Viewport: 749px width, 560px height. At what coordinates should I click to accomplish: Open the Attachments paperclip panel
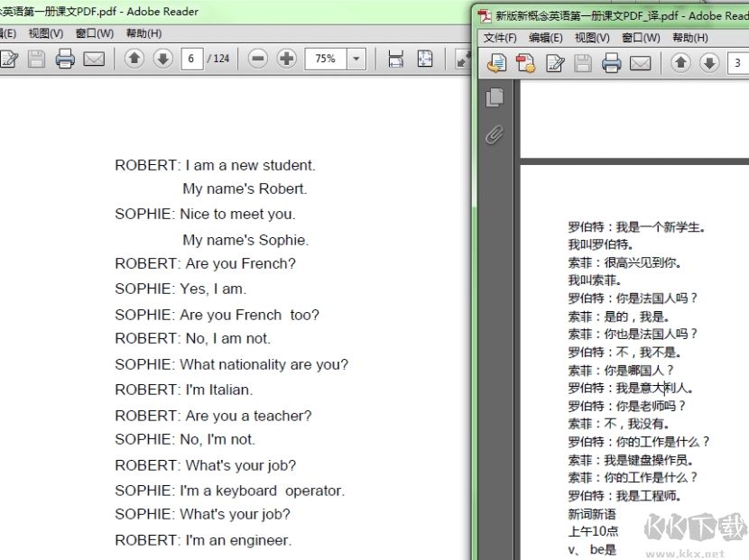coord(493,135)
